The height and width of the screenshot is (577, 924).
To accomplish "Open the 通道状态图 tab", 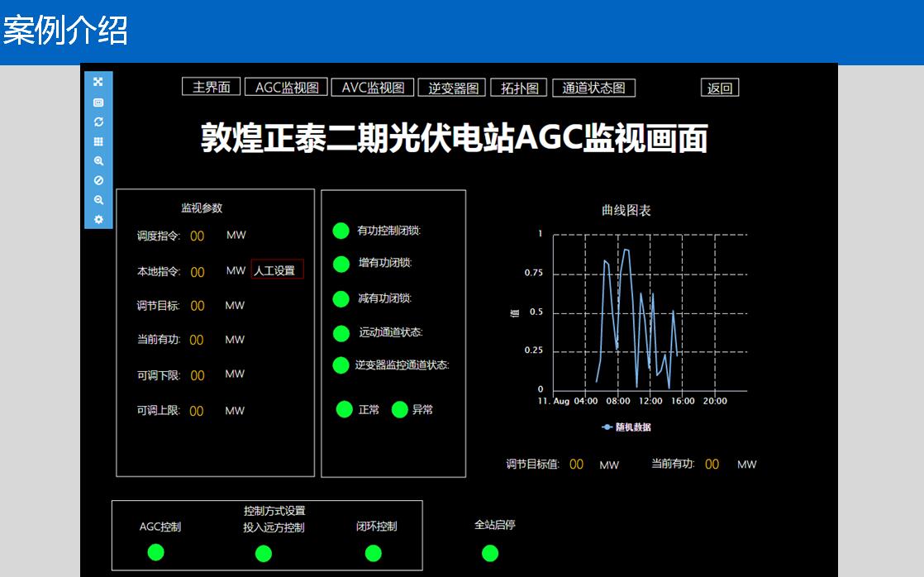I will 593,88.
